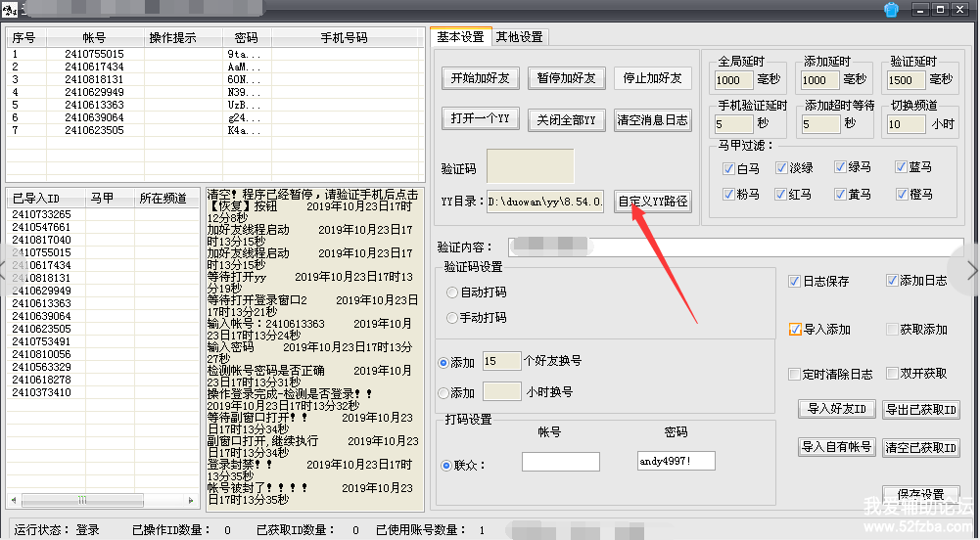
Task: Click the next image arrow at right edge
Action: tap(971, 270)
